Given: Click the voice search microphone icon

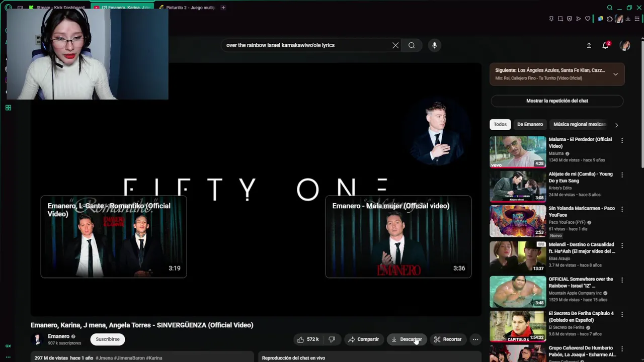Looking at the screenshot, I should point(435,45).
